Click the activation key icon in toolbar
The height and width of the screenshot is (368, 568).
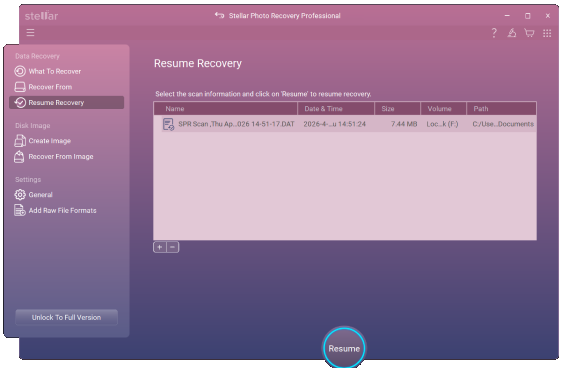click(511, 33)
